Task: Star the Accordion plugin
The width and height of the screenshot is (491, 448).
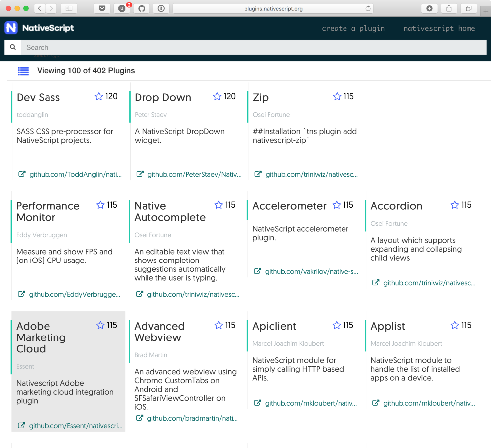Action: [455, 205]
